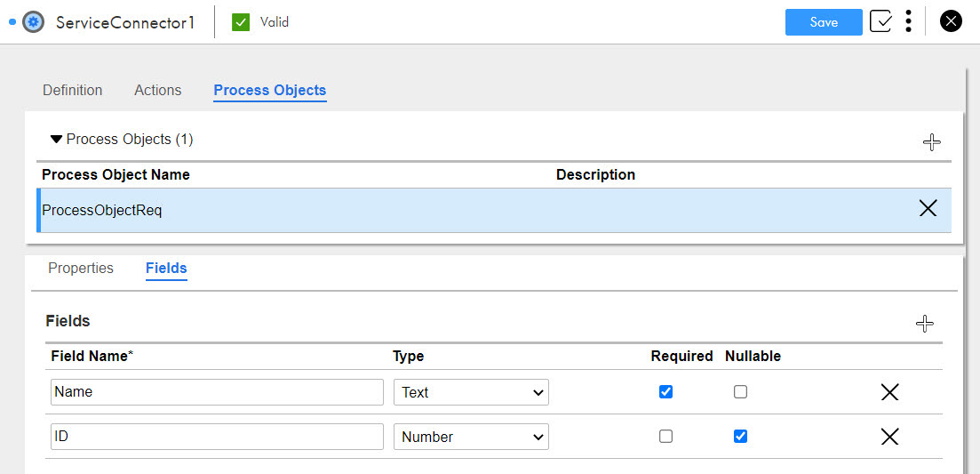Open Type dropdown for Name field
Viewport: 980px width, 474px height.
[x=471, y=392]
